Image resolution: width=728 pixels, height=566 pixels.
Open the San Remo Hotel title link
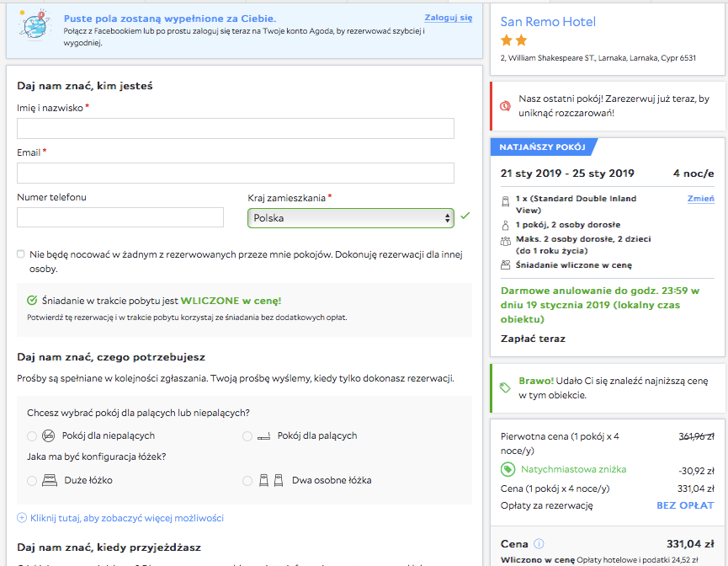click(x=548, y=22)
